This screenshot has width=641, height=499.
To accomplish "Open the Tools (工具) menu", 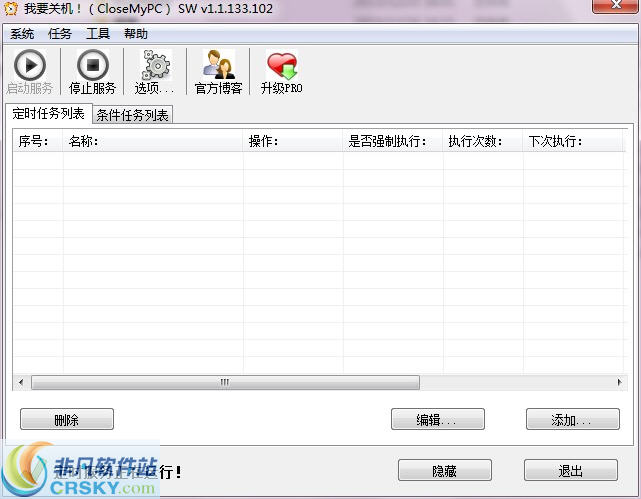I will (x=98, y=34).
